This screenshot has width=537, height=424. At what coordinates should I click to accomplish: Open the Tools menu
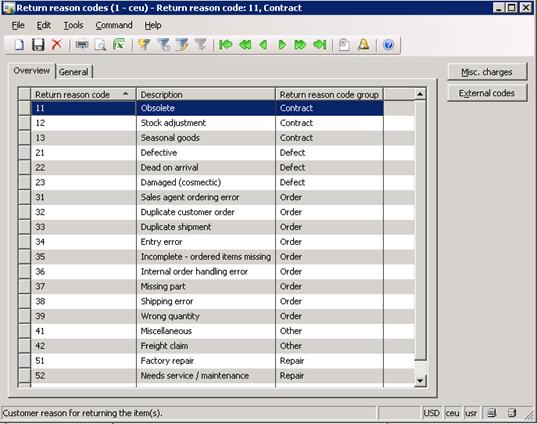73,25
